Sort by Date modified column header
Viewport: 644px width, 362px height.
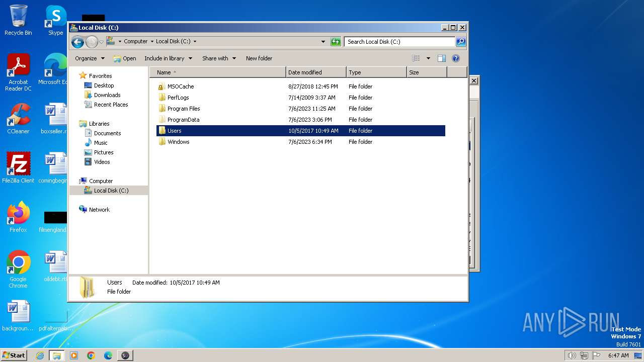(x=316, y=72)
